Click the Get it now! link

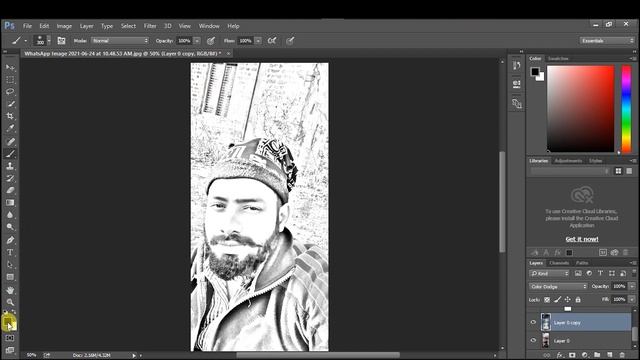click(582, 239)
